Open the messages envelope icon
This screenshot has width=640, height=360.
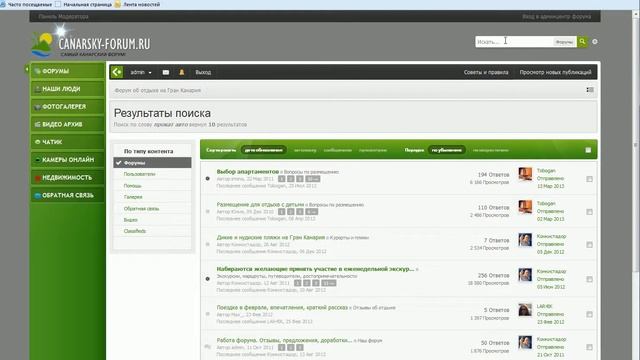[x=166, y=72]
